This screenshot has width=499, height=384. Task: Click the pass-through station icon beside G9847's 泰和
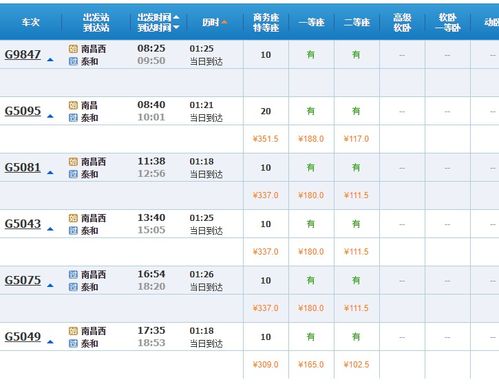tap(73, 61)
